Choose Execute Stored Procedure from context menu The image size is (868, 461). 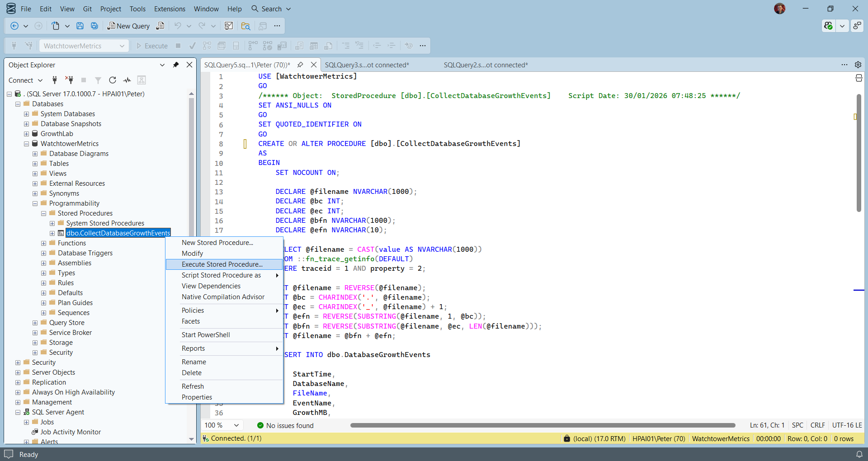click(222, 264)
